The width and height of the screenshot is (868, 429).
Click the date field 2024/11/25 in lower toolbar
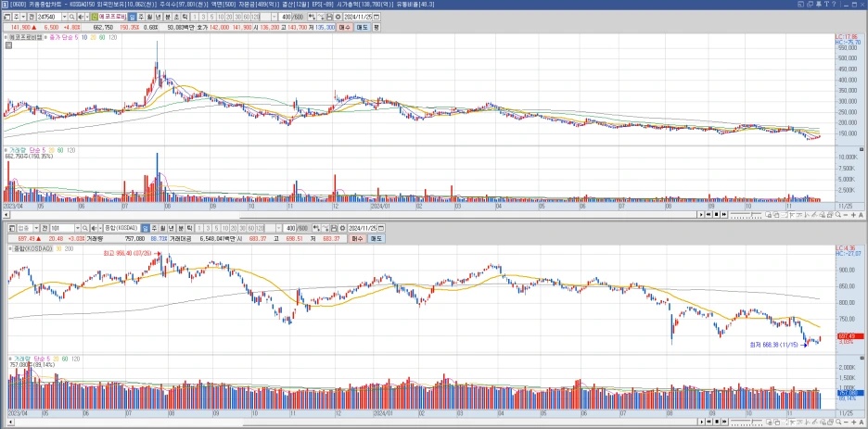click(362, 228)
